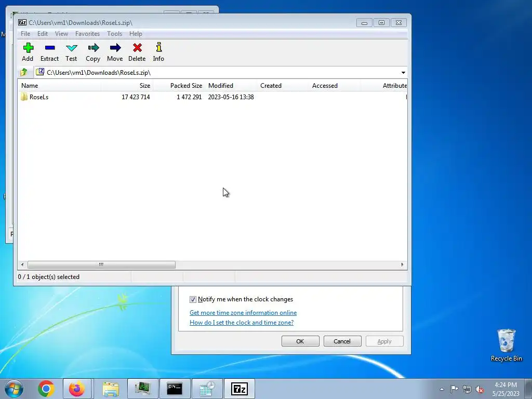
Task: Click Apply in Date and Time dialog
Action: 384,341
